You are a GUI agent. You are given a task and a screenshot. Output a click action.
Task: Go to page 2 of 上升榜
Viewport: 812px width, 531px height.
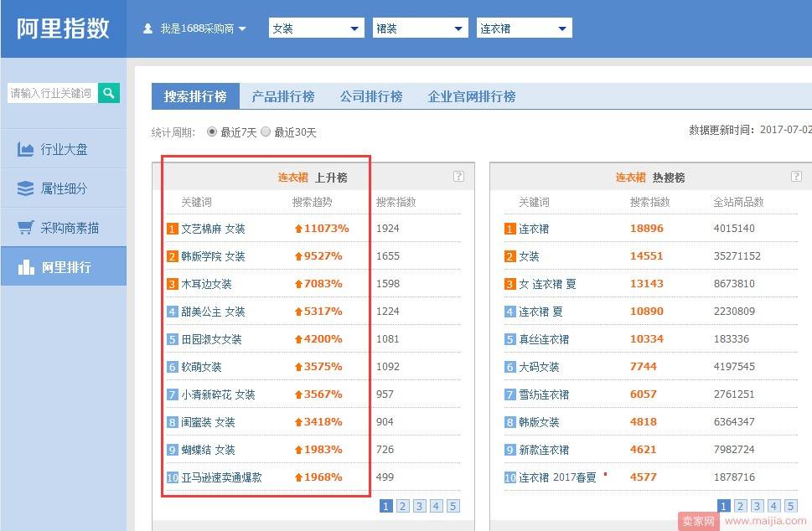tap(402, 506)
